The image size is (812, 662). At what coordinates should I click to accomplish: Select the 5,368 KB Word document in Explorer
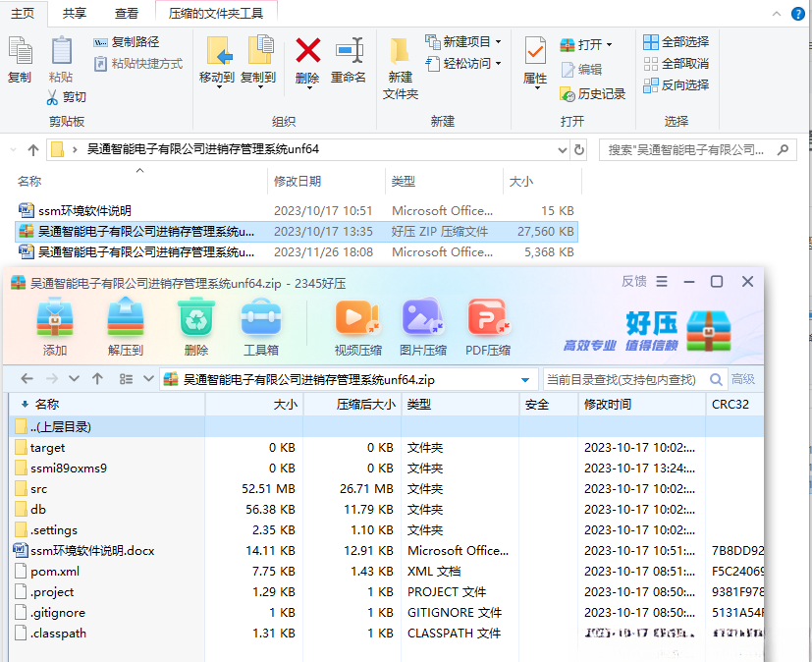(x=297, y=252)
